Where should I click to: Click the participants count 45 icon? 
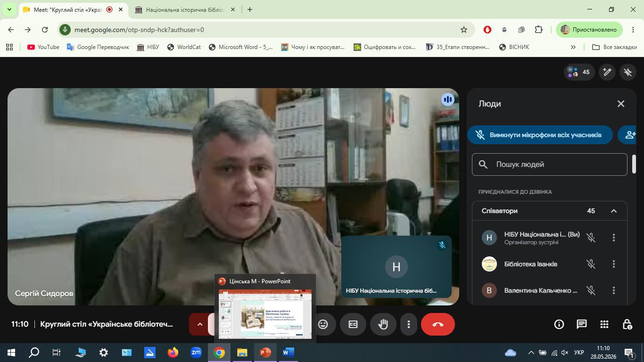click(579, 72)
